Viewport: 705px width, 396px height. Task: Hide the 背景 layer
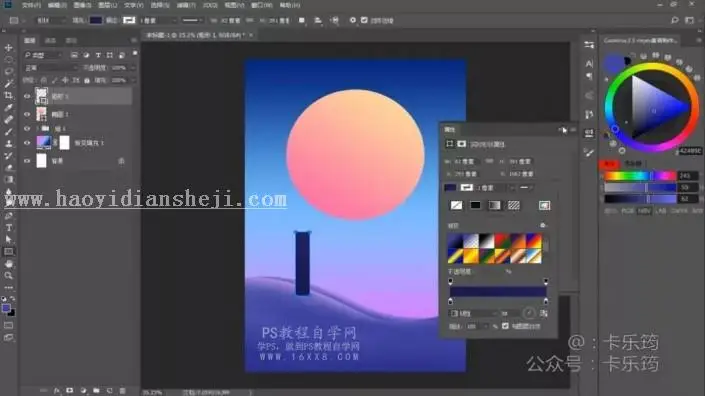pyautogui.click(x=27, y=160)
